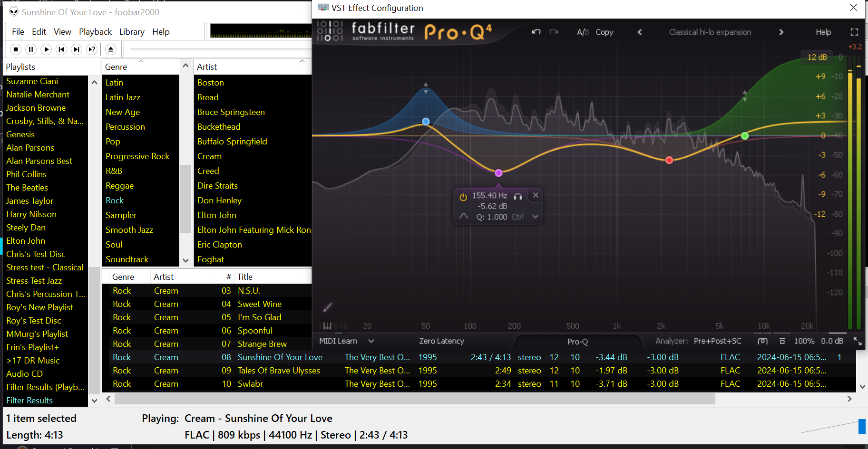Screen dimensions: 868x449
Task: Stop playback in foobar2000 toolbar
Action: (x=16, y=49)
